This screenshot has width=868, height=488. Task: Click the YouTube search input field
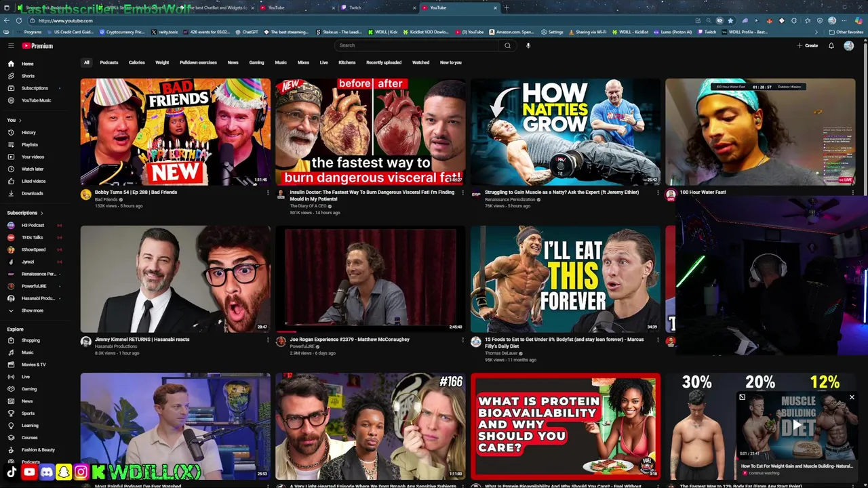(x=417, y=45)
